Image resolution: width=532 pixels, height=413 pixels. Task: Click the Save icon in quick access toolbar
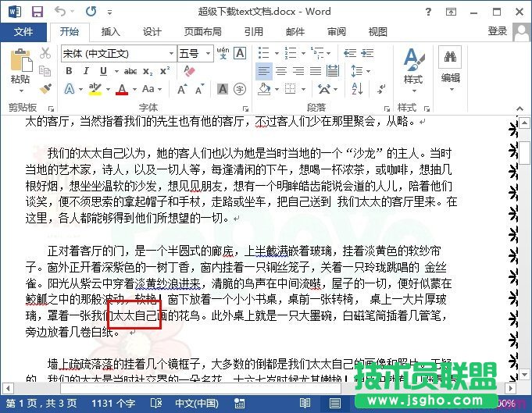[37, 12]
